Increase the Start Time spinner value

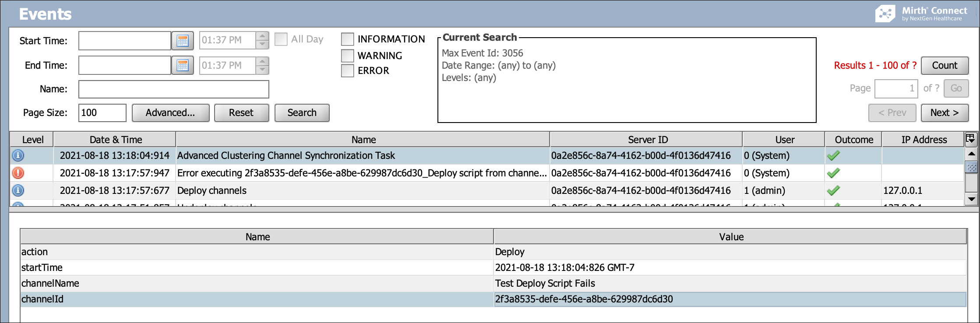262,36
